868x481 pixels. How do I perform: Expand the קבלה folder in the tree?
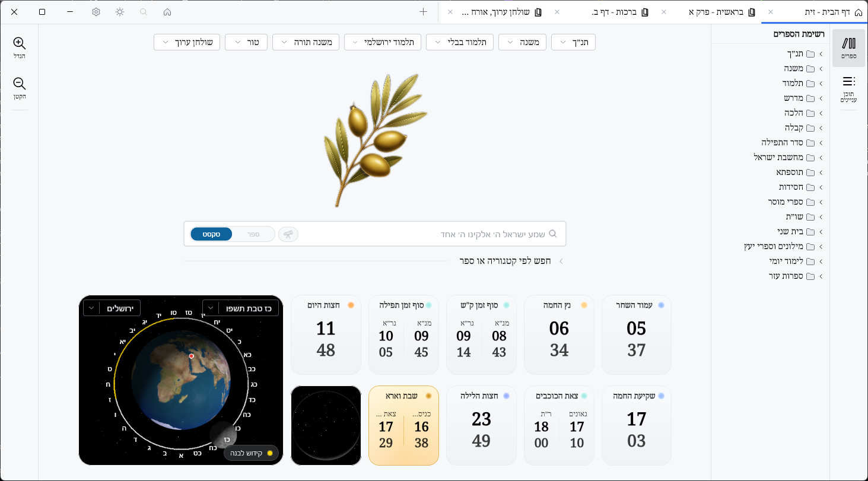pos(822,128)
